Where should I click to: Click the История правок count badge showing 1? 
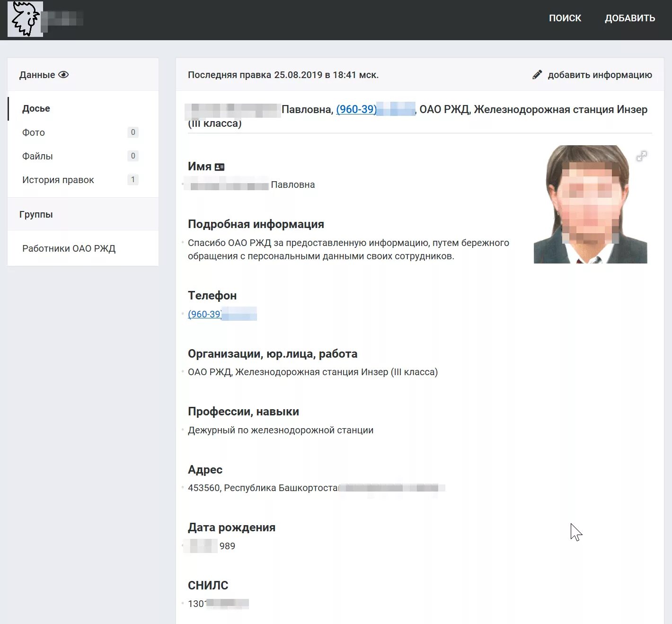[x=133, y=180]
